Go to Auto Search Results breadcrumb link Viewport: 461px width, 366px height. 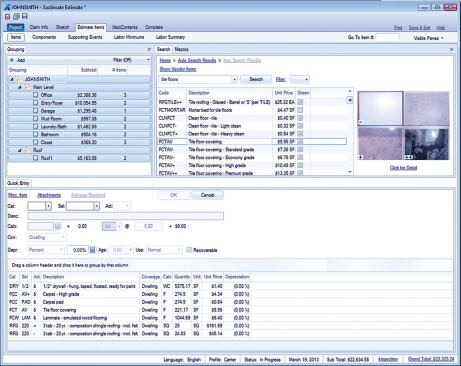click(x=197, y=60)
